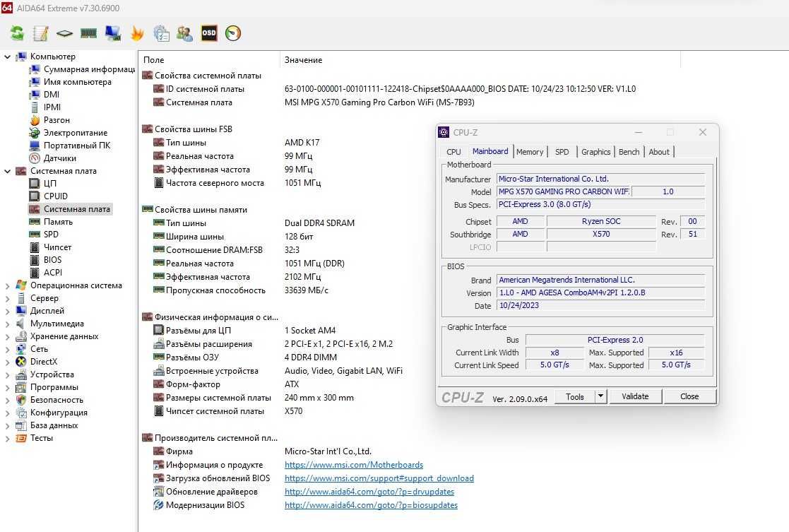This screenshot has height=532, width=789.
Task: Click the Tools button in CPU-Z
Action: (x=575, y=396)
